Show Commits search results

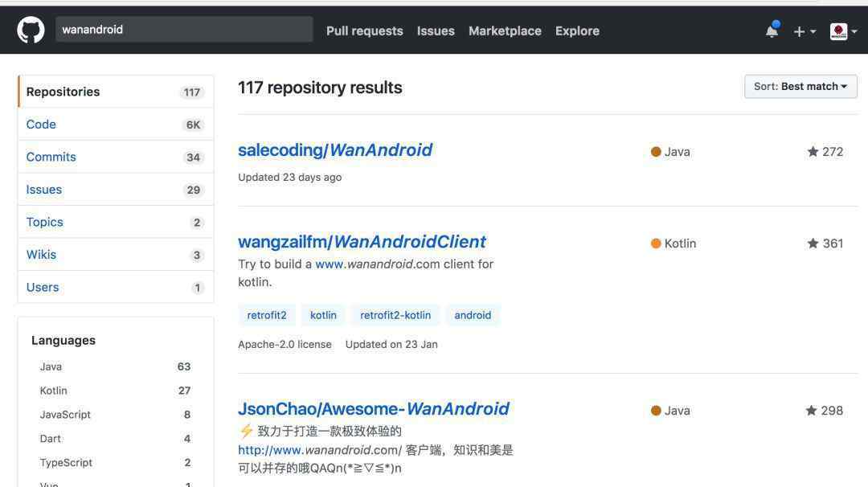(x=116, y=158)
